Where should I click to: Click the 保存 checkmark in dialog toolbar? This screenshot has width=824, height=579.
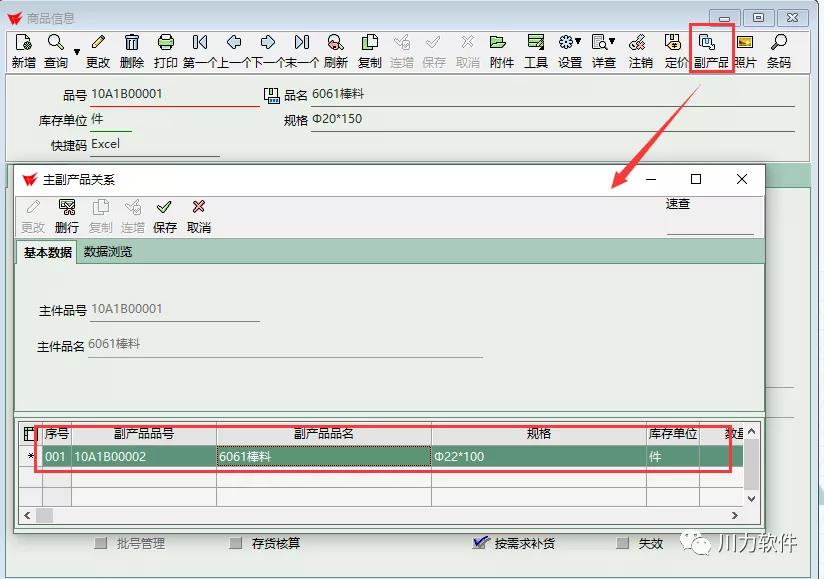click(164, 208)
